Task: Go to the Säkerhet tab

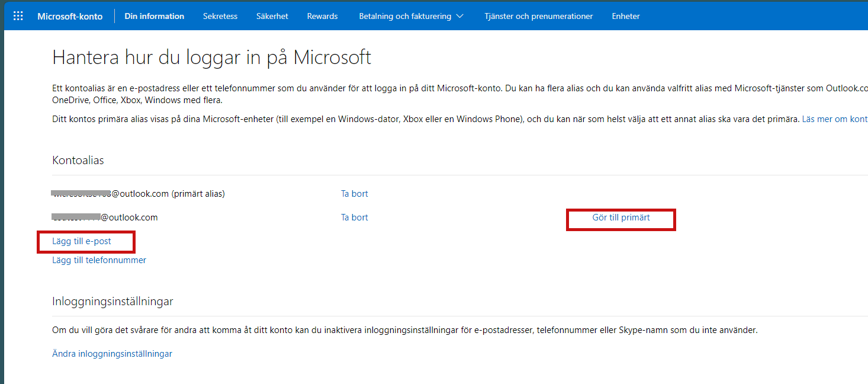Action: 272,16
